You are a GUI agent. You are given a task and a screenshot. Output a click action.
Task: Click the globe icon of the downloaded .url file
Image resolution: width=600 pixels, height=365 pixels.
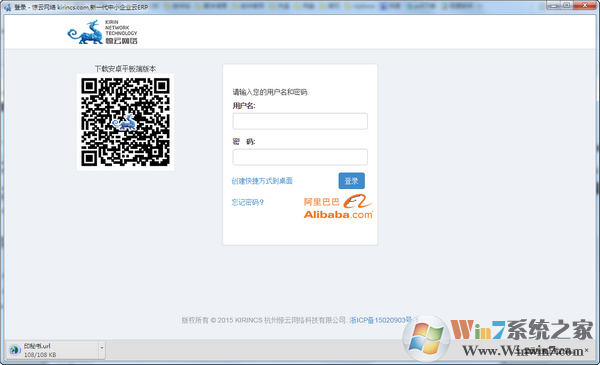(15, 350)
